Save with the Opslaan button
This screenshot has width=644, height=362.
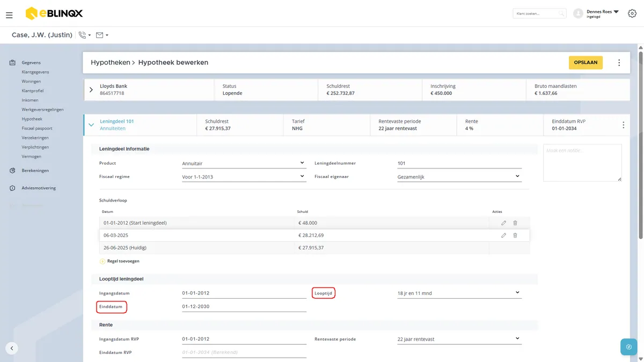tap(586, 63)
